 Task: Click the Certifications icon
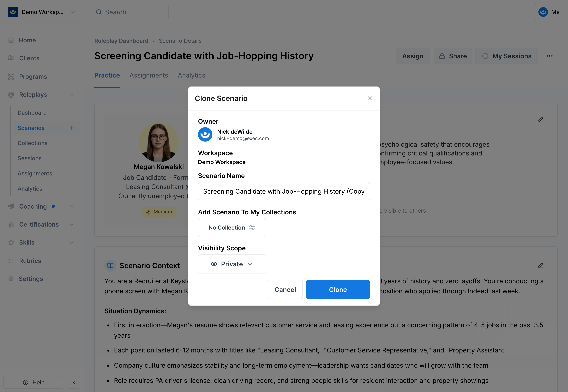point(11,225)
